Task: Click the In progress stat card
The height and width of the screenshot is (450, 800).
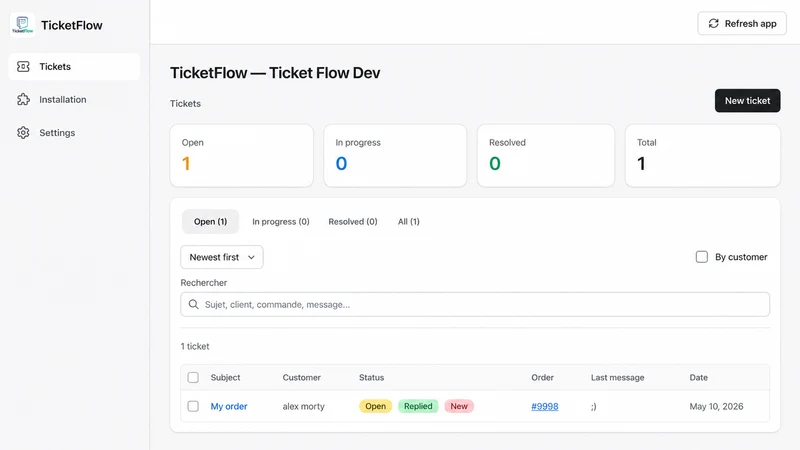Action: point(395,156)
